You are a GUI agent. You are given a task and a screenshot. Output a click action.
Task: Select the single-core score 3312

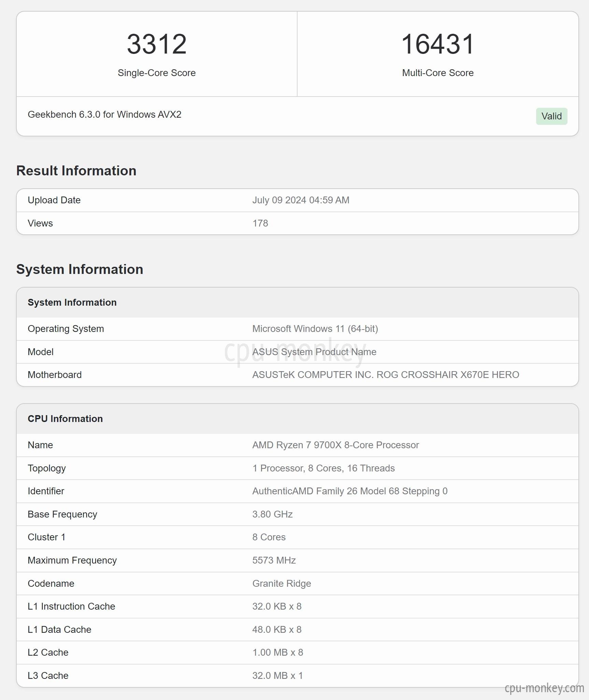point(157,44)
